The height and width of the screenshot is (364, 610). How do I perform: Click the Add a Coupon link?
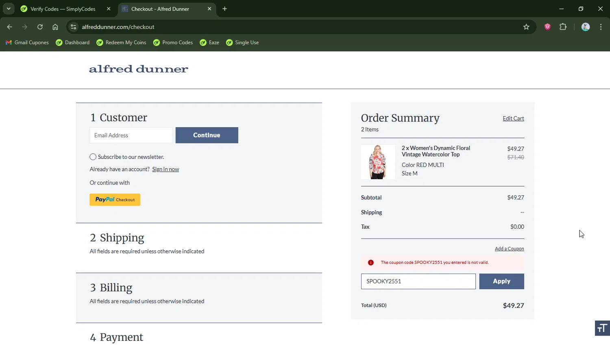(509, 249)
